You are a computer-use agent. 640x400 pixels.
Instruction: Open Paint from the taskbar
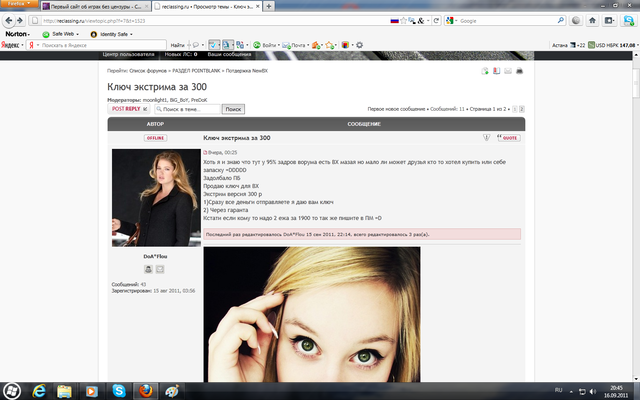(x=172, y=391)
